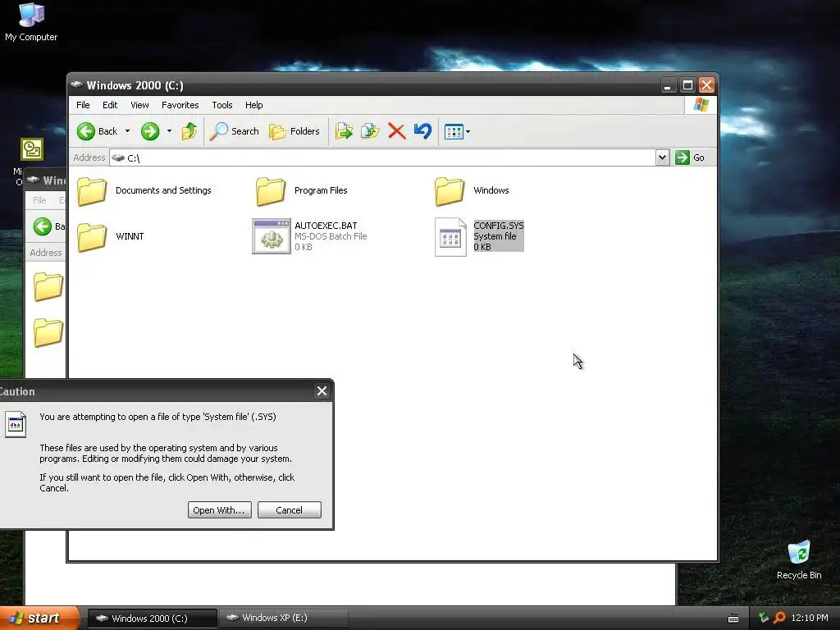This screenshot has width=840, height=630.
Task: Click the CONFIG.SYS file name label
Action: (498, 226)
